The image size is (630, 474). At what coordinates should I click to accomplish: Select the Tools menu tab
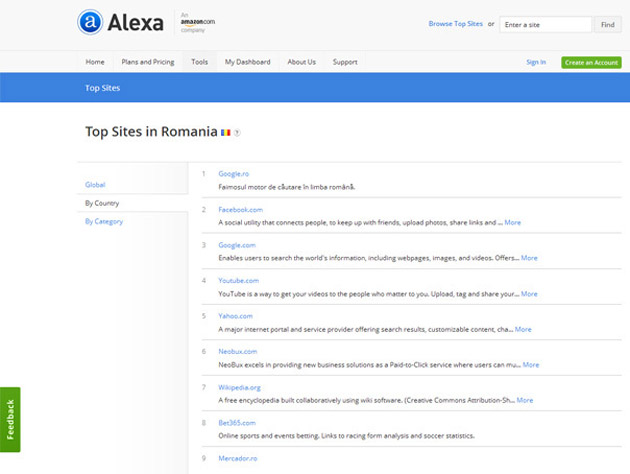tap(200, 62)
